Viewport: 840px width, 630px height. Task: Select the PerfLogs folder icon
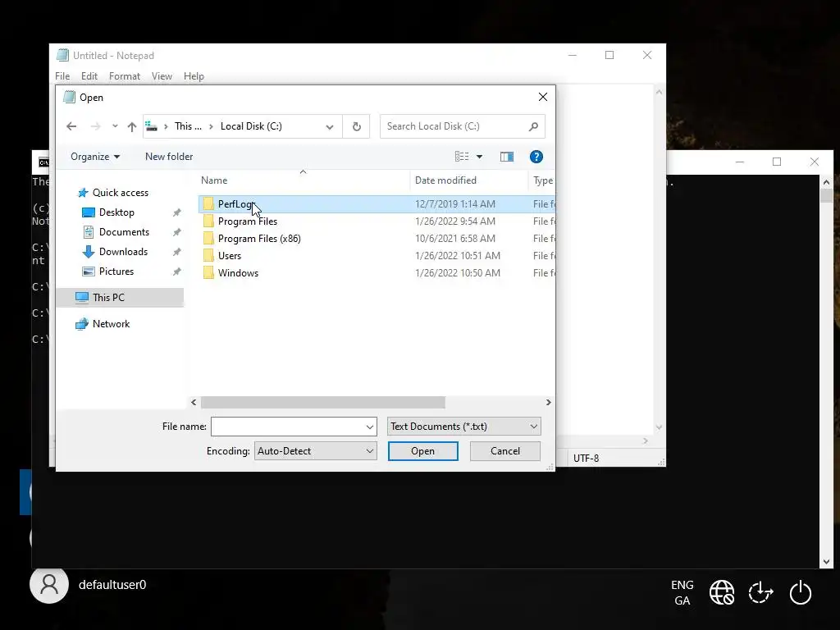[x=208, y=204]
